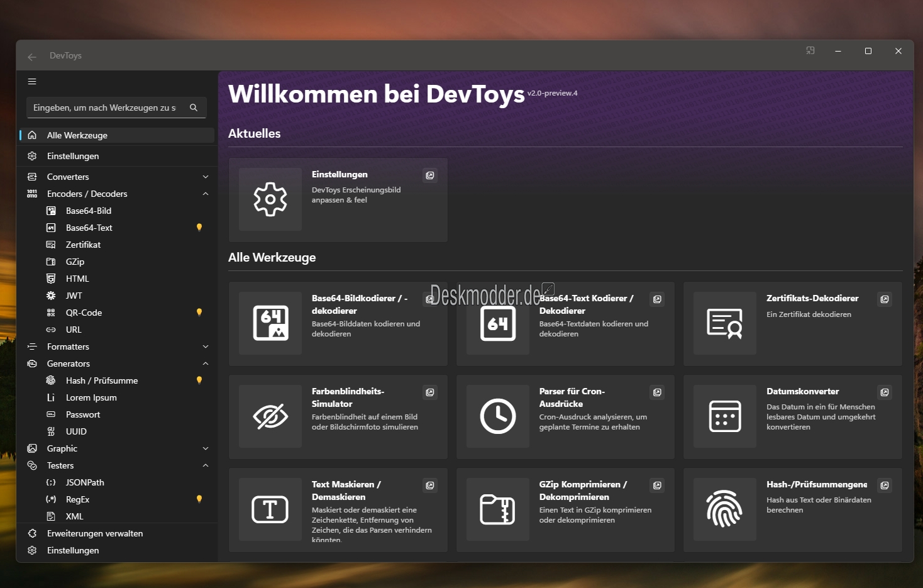Expand the Converters group chevron
The image size is (923, 588).
pyautogui.click(x=206, y=177)
